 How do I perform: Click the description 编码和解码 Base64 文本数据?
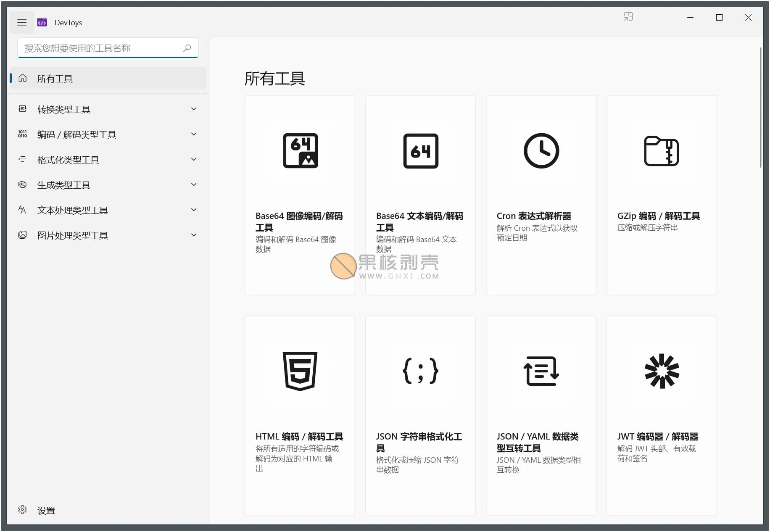coord(416,244)
